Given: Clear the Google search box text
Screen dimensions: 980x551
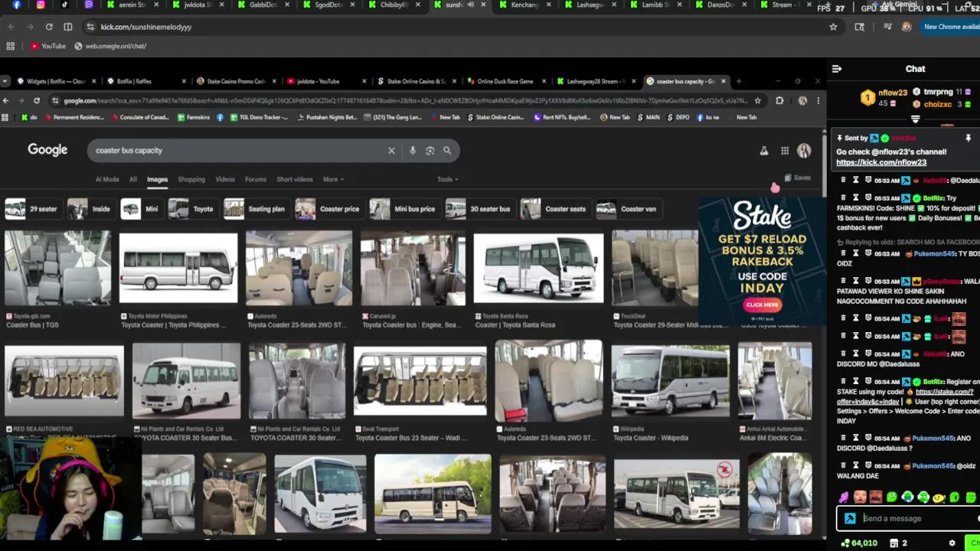Looking at the screenshot, I should coord(391,151).
